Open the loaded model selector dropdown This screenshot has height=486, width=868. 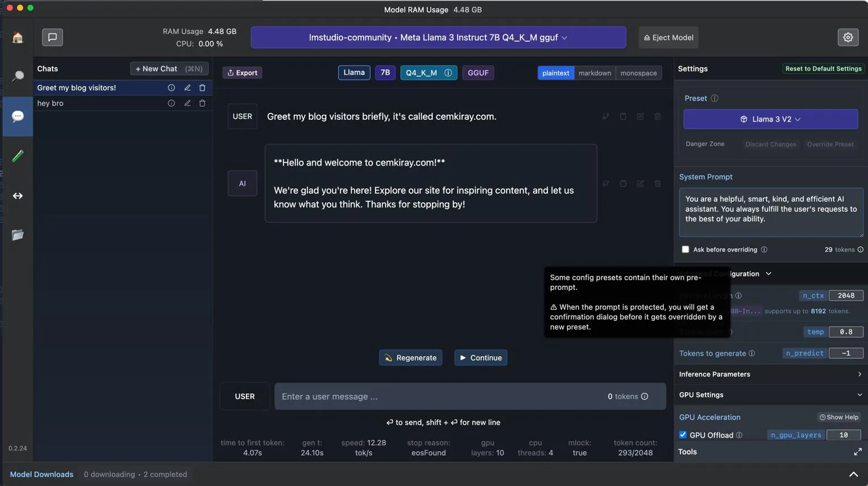click(x=438, y=37)
